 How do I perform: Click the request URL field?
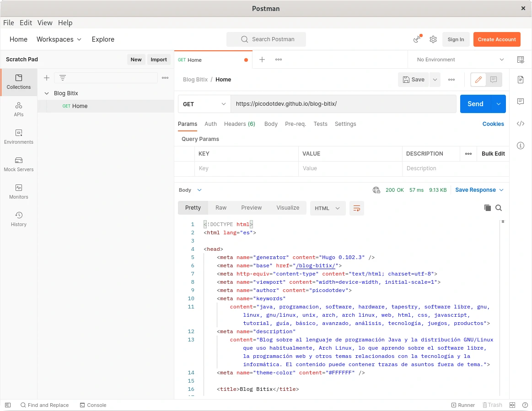click(x=343, y=104)
